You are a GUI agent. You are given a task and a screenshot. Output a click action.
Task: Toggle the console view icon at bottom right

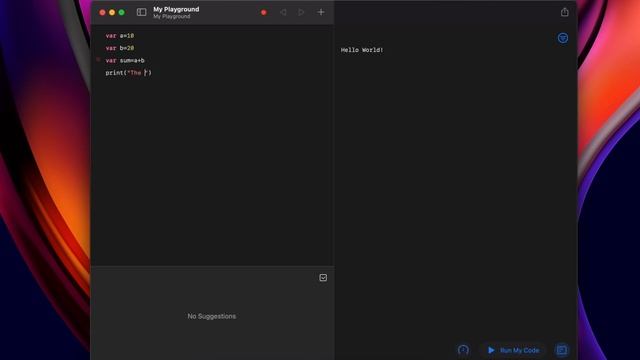562,350
